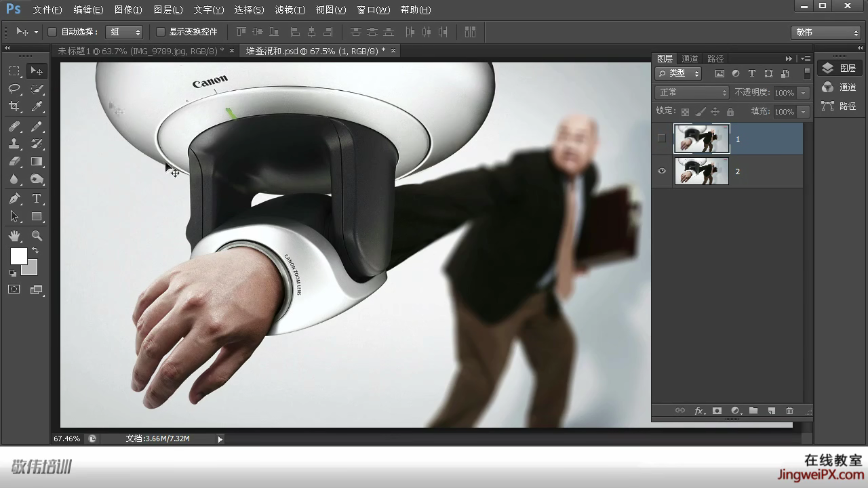Click the add layer style fx icon

(x=699, y=411)
